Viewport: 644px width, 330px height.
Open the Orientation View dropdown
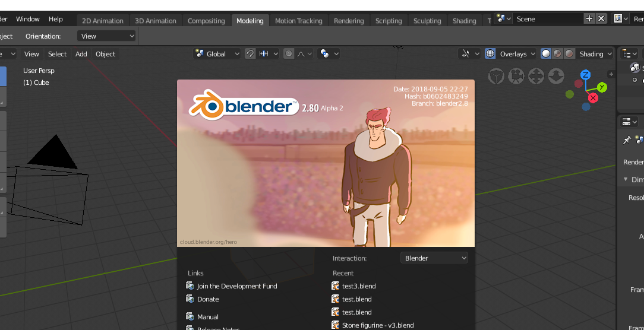106,36
